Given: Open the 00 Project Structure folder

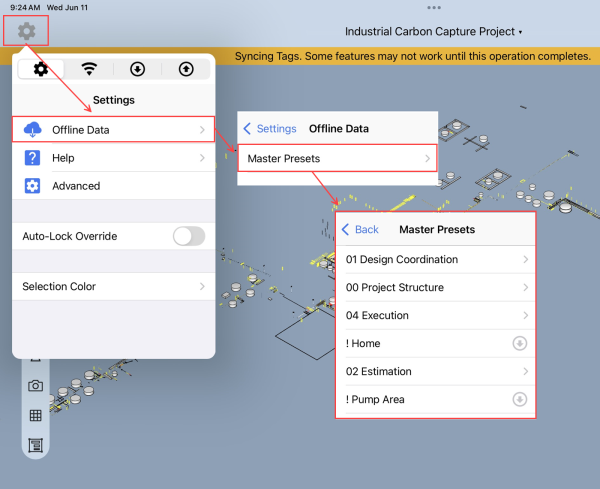Looking at the screenshot, I should 436,287.
